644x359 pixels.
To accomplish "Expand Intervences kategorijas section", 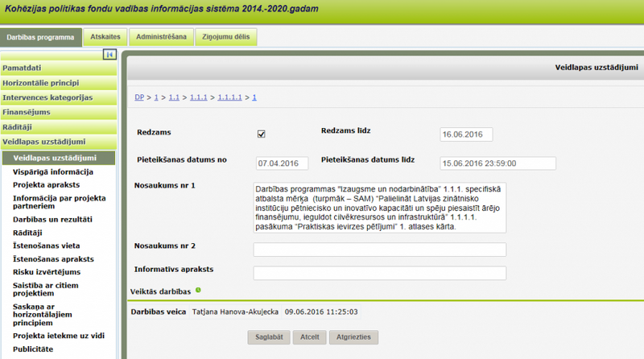I will 58,97.
